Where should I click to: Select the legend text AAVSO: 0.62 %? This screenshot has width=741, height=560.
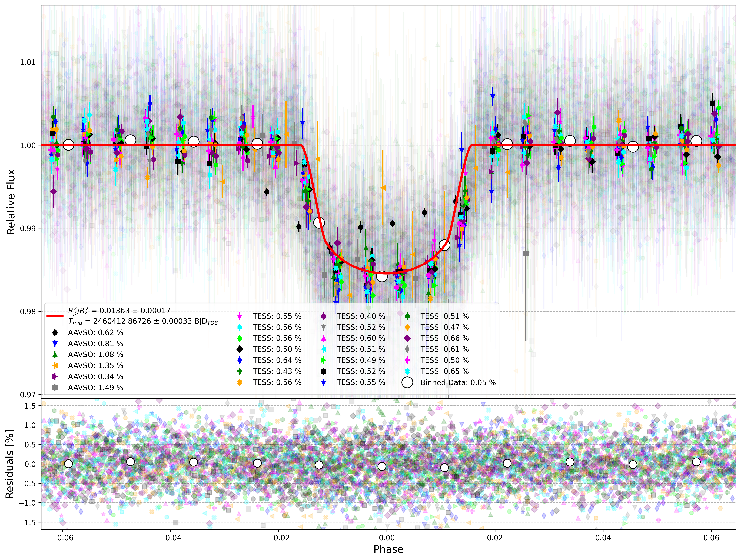pos(96,333)
